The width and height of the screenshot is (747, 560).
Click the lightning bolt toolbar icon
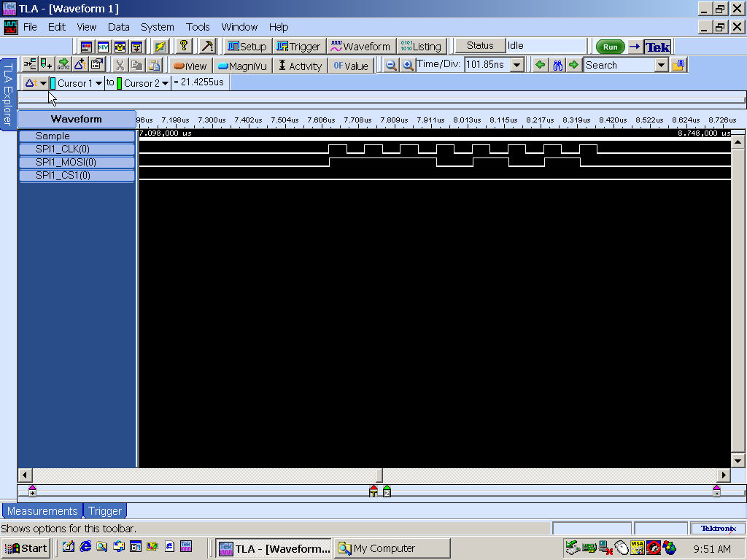click(x=160, y=47)
